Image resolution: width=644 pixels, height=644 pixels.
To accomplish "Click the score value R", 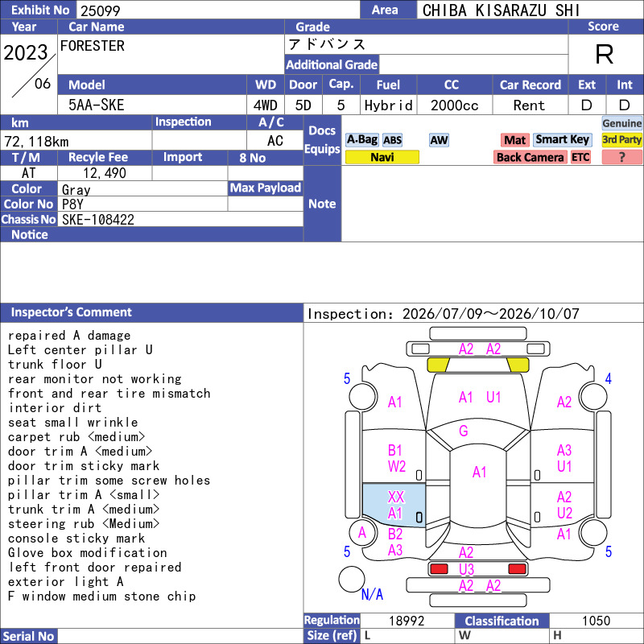I will point(605,54).
